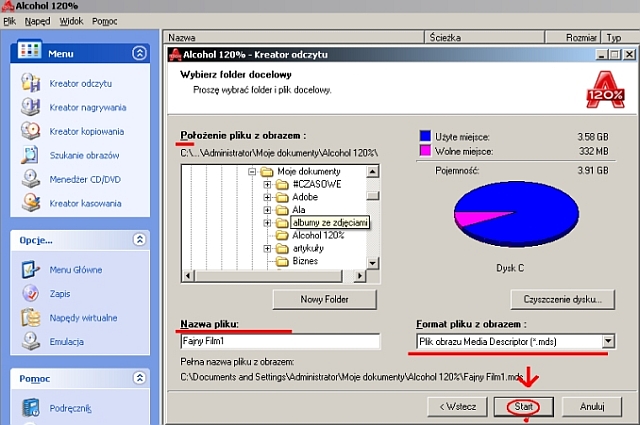Click the Zapis options icon
640x425 pixels.
[31, 294]
